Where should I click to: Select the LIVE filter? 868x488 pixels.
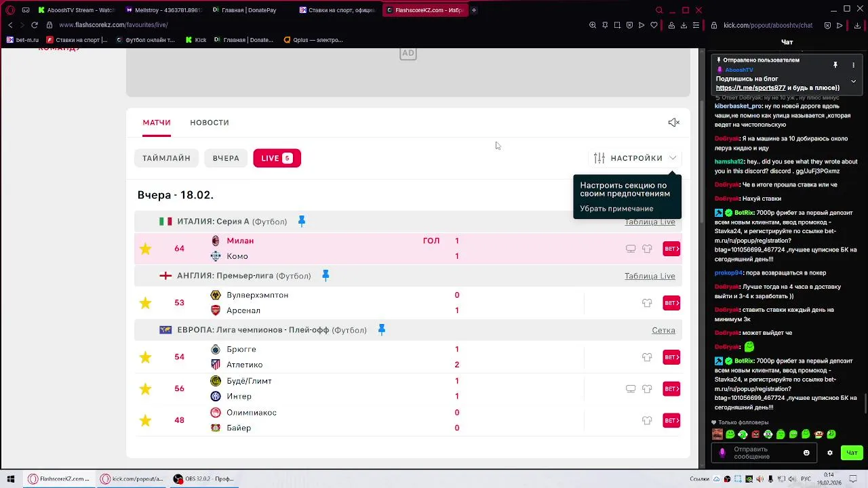pos(277,158)
